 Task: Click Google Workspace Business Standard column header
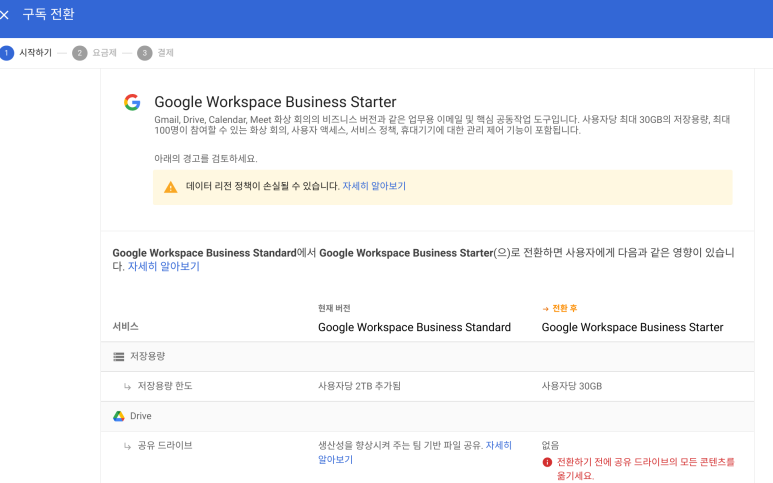pyautogui.click(x=414, y=327)
